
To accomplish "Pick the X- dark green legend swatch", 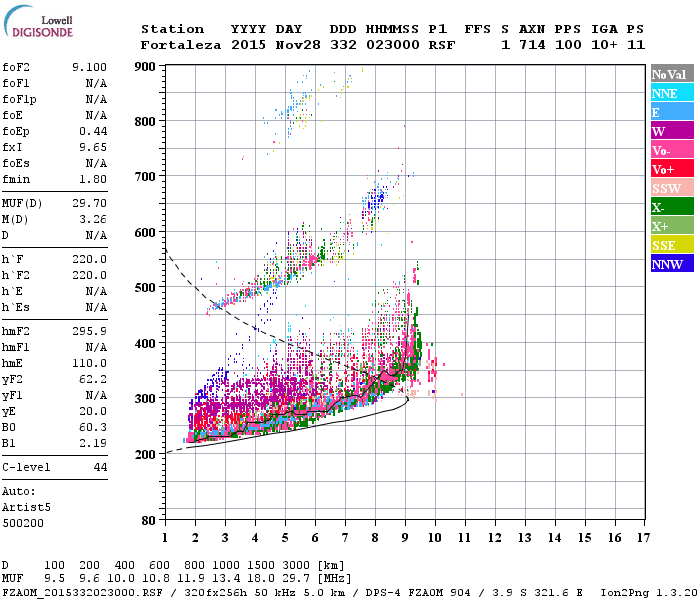I will 672,207.
